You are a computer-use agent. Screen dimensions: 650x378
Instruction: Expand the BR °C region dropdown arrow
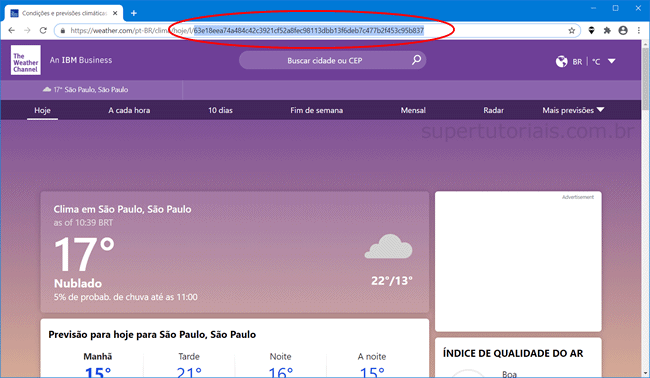tap(611, 61)
